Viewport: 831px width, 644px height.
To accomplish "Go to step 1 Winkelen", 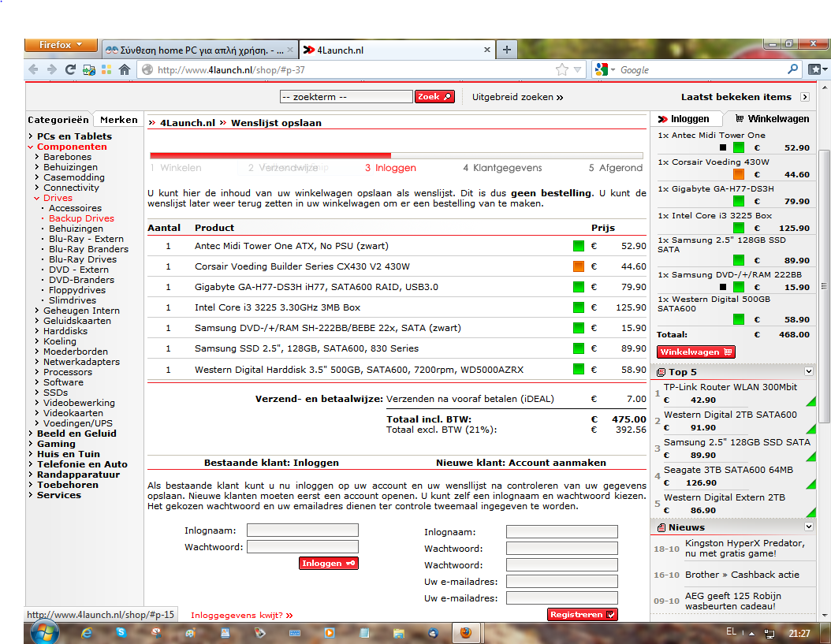I will [x=175, y=167].
